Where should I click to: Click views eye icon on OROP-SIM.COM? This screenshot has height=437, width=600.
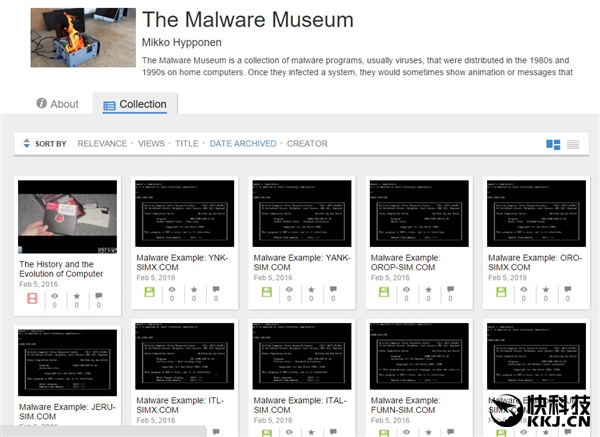(406, 289)
